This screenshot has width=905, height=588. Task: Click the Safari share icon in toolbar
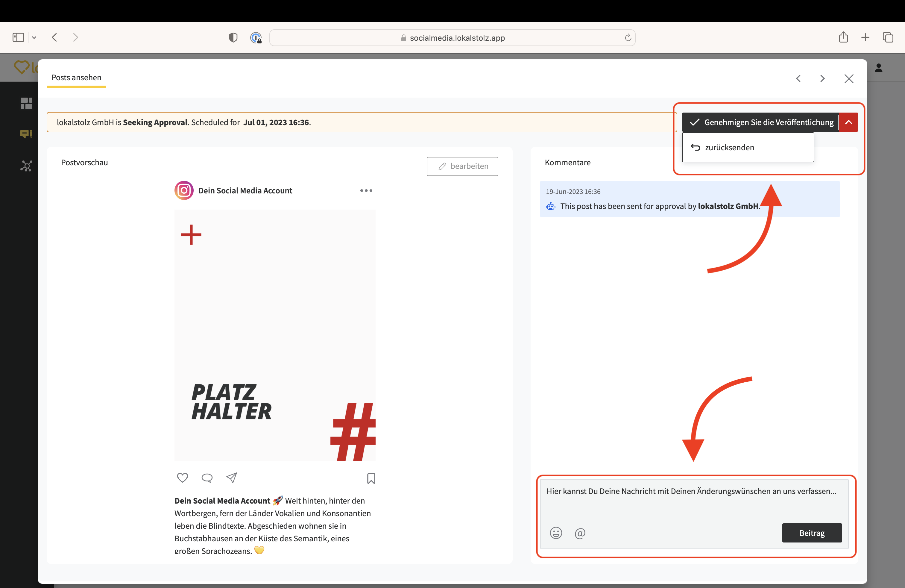(x=843, y=37)
